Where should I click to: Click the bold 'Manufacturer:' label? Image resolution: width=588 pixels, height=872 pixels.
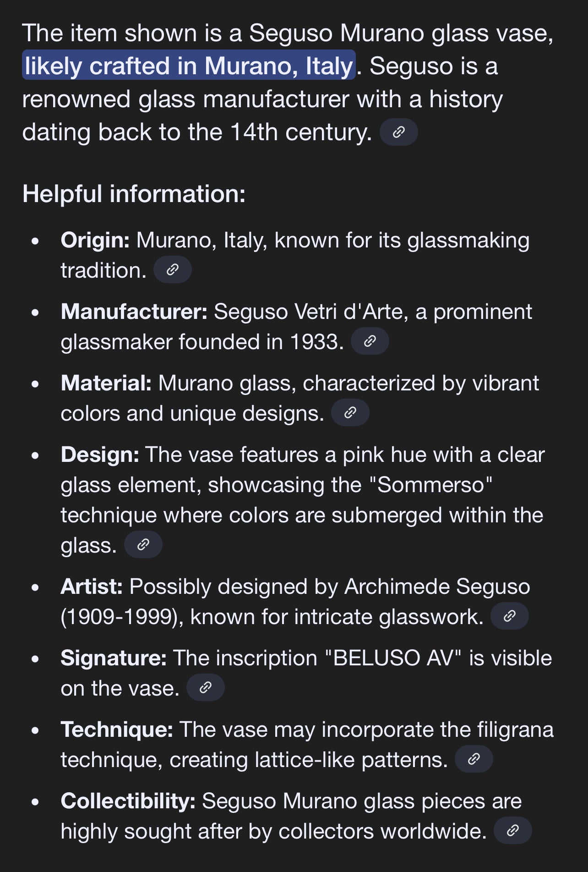click(x=134, y=312)
